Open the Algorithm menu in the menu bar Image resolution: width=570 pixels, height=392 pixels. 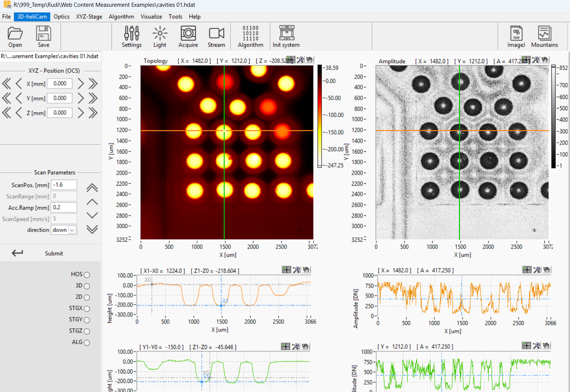(x=121, y=17)
